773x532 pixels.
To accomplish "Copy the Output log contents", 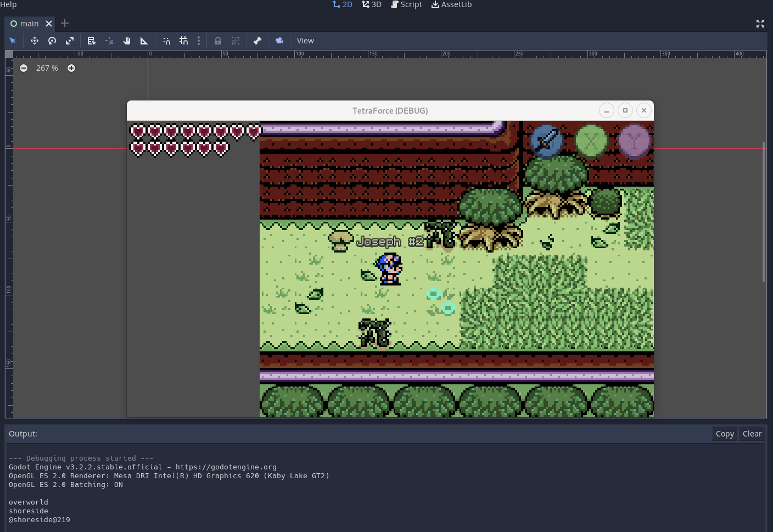I will [x=724, y=433].
